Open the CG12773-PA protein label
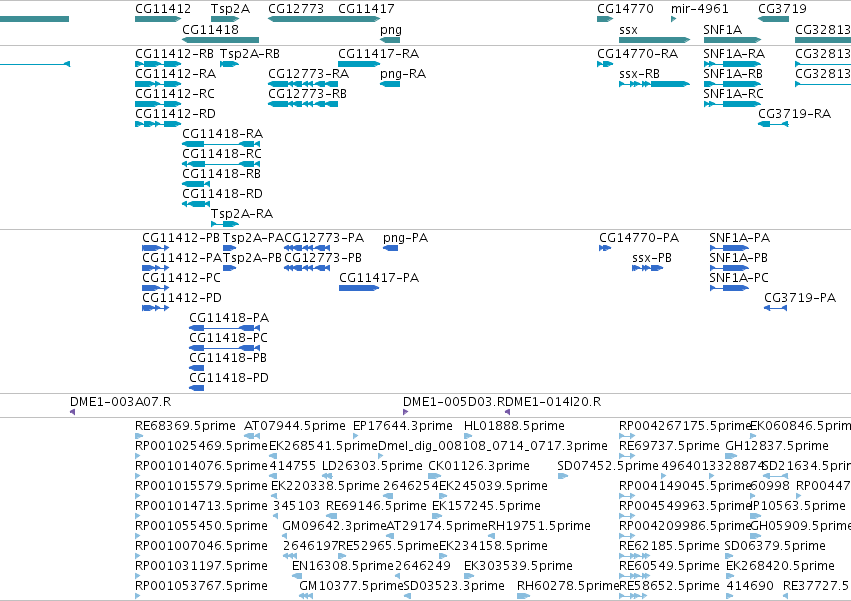Viewport: 851px width, 601px height. [324, 238]
